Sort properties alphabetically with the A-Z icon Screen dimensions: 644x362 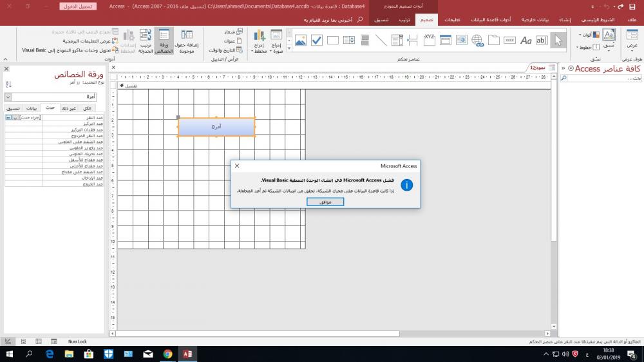[x=8, y=84]
